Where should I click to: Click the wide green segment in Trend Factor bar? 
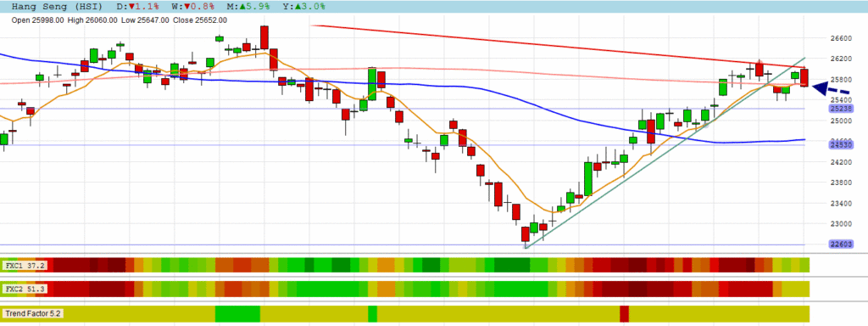click(237, 313)
